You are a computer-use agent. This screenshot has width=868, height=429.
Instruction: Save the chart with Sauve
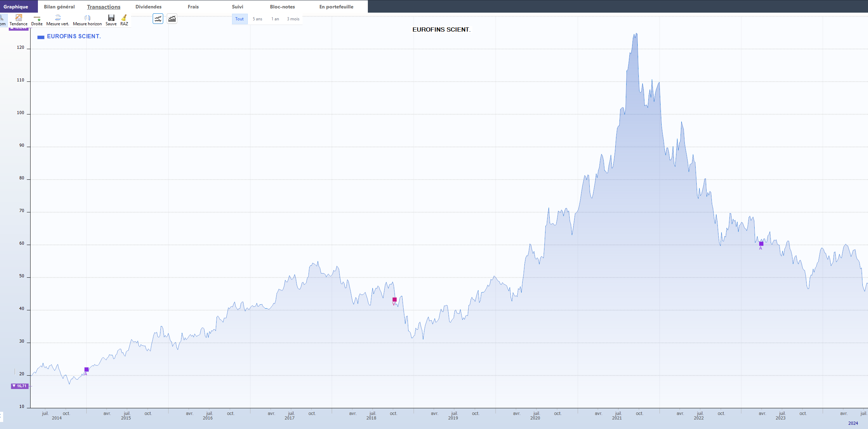tap(111, 20)
